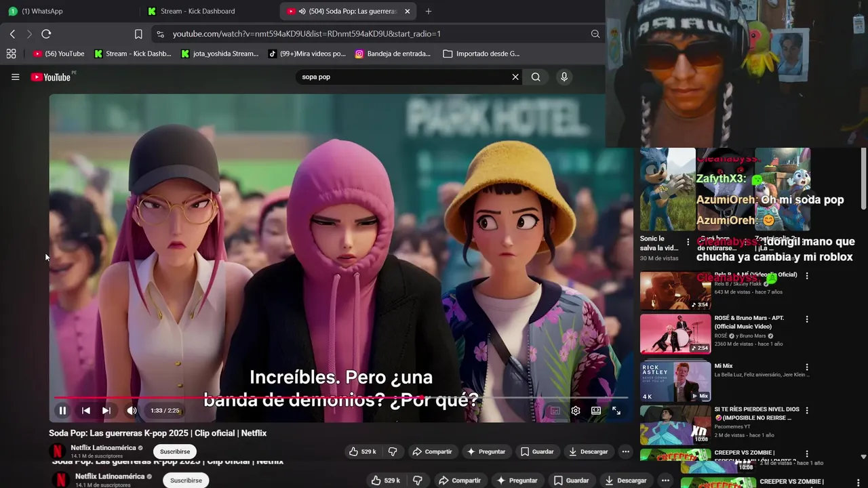Skip to the next video in the player
Screen dimensions: 868x488
click(x=106, y=410)
